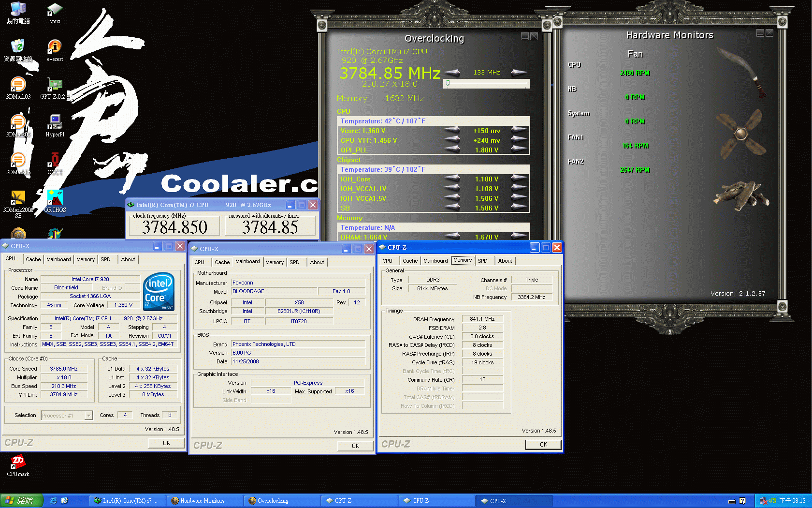The height and width of the screenshot is (508, 812).
Task: Decrease CPU_VTT offset with left arrow
Action: (x=452, y=139)
